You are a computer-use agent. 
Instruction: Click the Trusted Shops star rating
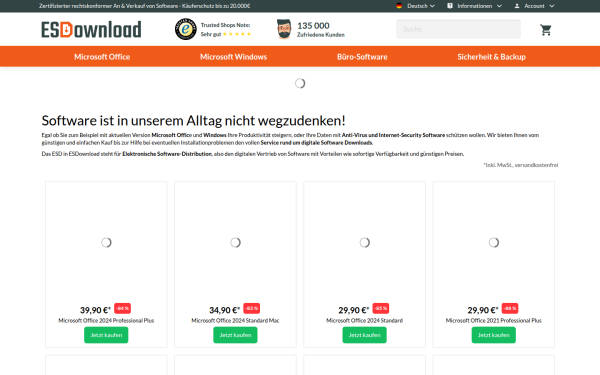click(237, 34)
